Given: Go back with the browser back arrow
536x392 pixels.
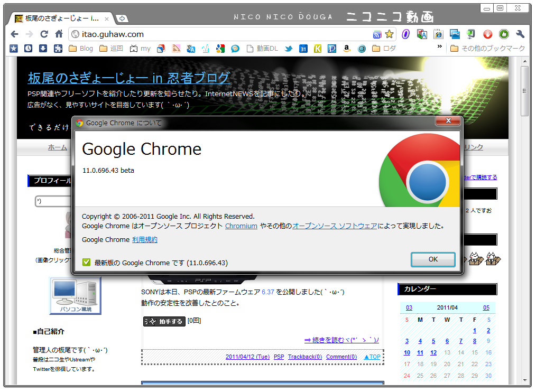Looking at the screenshot, I should [x=14, y=34].
